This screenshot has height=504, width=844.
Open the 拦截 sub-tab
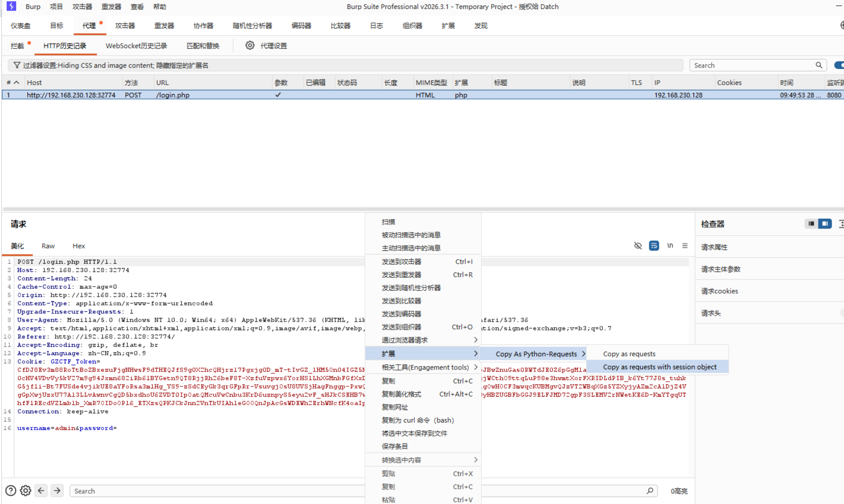[17, 46]
